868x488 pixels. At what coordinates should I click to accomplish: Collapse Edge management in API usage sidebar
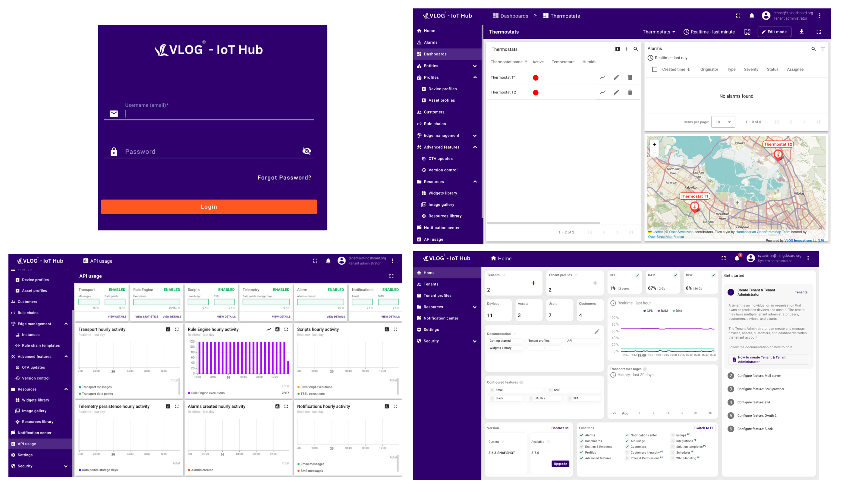(66, 324)
